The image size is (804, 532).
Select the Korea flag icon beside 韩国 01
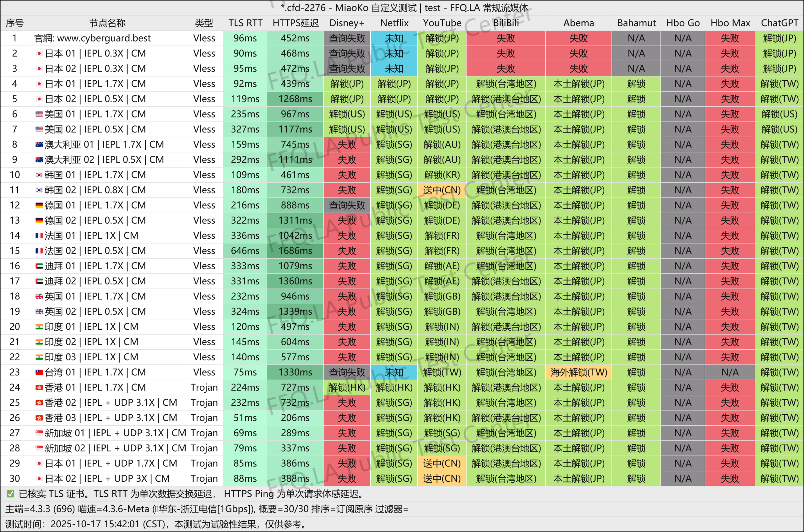point(39,174)
